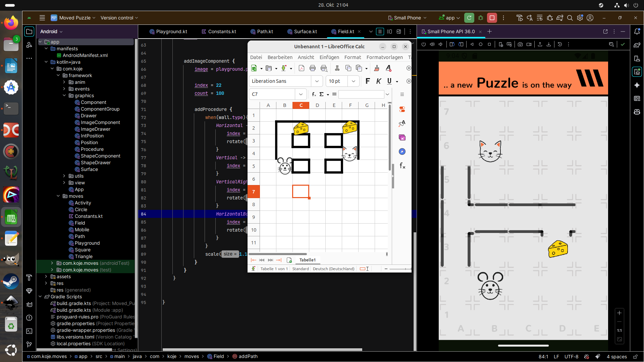
Task: Switch to the Playground.kt editor tab
Action: coord(168,32)
